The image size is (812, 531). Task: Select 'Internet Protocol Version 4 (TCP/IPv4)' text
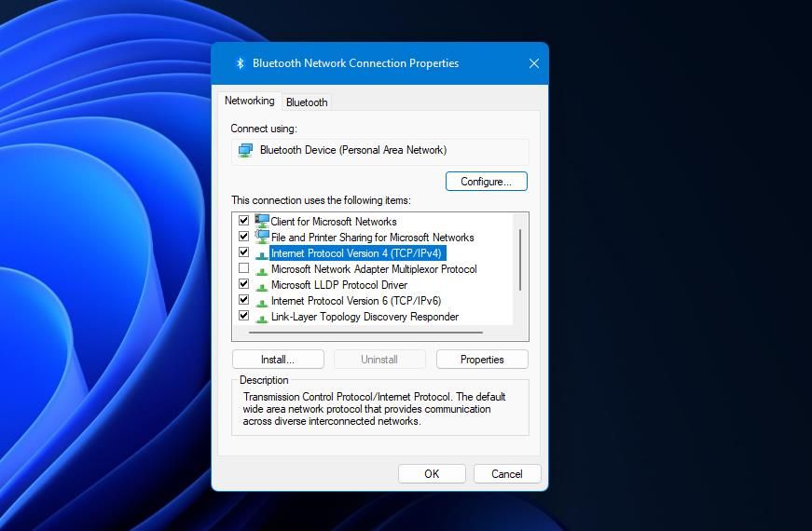pos(357,253)
